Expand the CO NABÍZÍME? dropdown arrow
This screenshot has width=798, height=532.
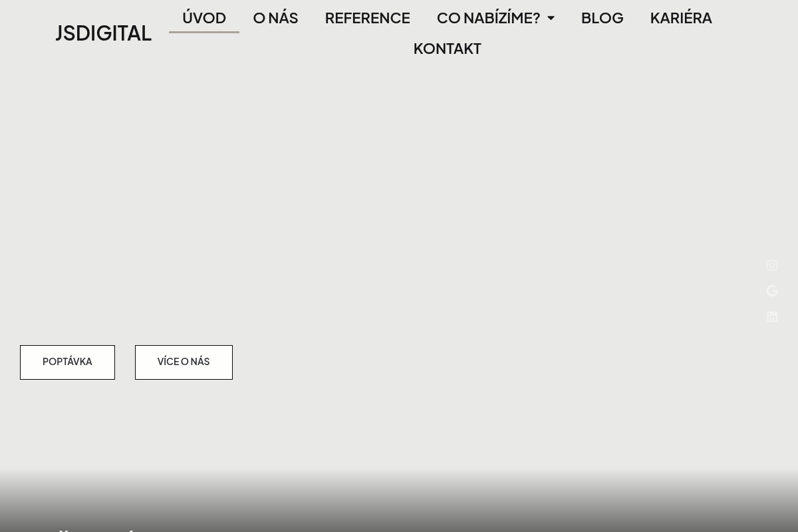point(551,18)
